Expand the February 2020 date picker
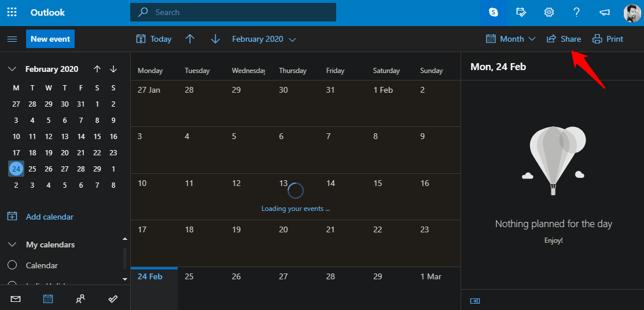644x310 pixels. 264,39
